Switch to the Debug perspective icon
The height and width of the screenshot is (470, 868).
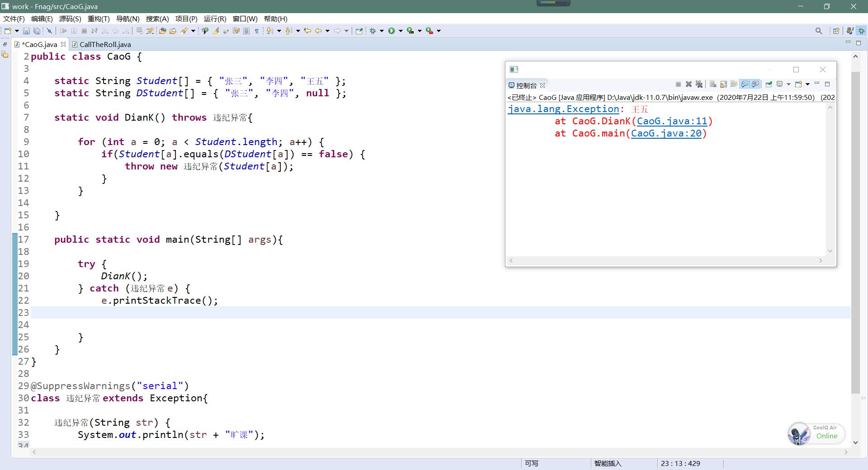click(861, 31)
